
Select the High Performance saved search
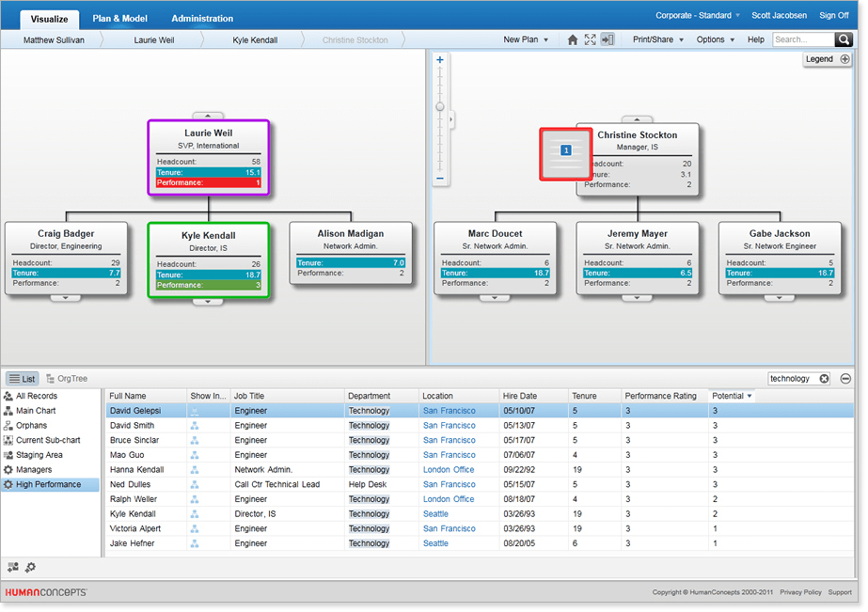(x=50, y=485)
